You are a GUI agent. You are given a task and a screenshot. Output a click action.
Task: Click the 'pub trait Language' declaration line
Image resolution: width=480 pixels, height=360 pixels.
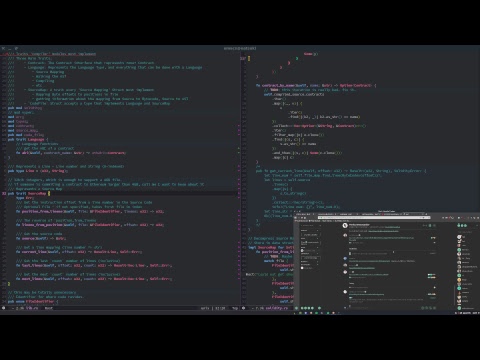point(28,139)
